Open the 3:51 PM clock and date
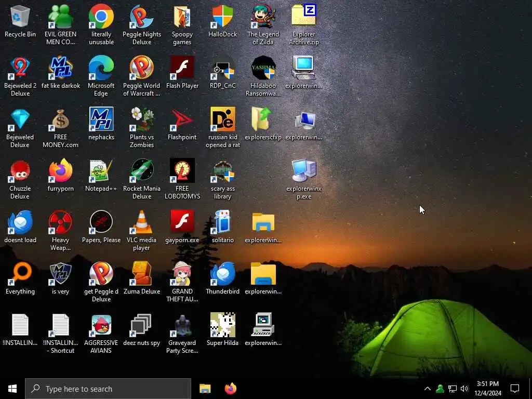 click(x=488, y=389)
